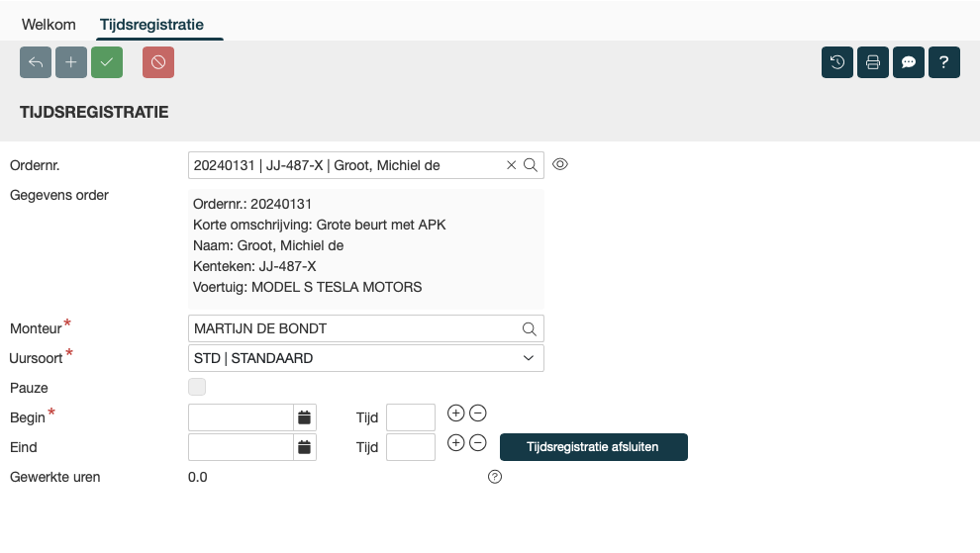The height and width of the screenshot is (553, 980).
Task: Switch to the Welkom tab
Action: click(49, 24)
